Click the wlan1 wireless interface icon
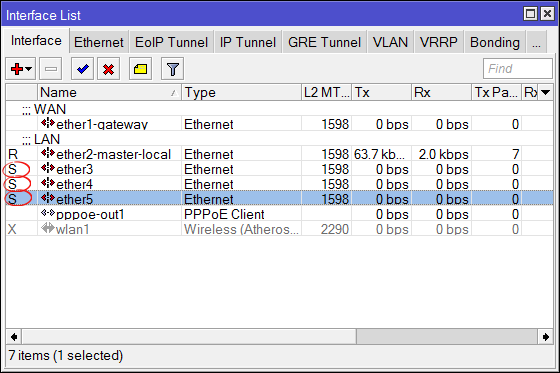560x373 pixels. point(48,229)
